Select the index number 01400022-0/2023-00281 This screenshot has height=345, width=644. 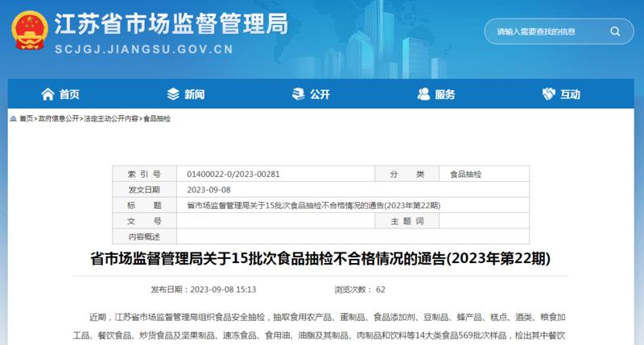(x=233, y=174)
